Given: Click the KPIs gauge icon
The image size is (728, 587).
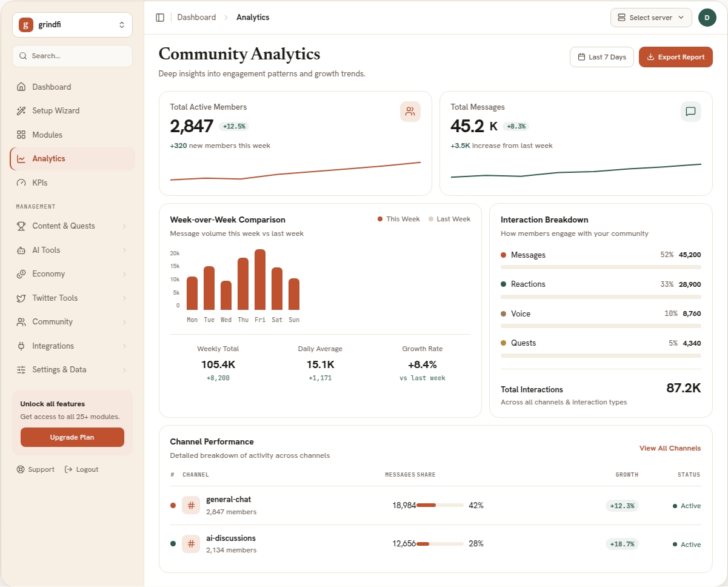Looking at the screenshot, I should (x=21, y=183).
